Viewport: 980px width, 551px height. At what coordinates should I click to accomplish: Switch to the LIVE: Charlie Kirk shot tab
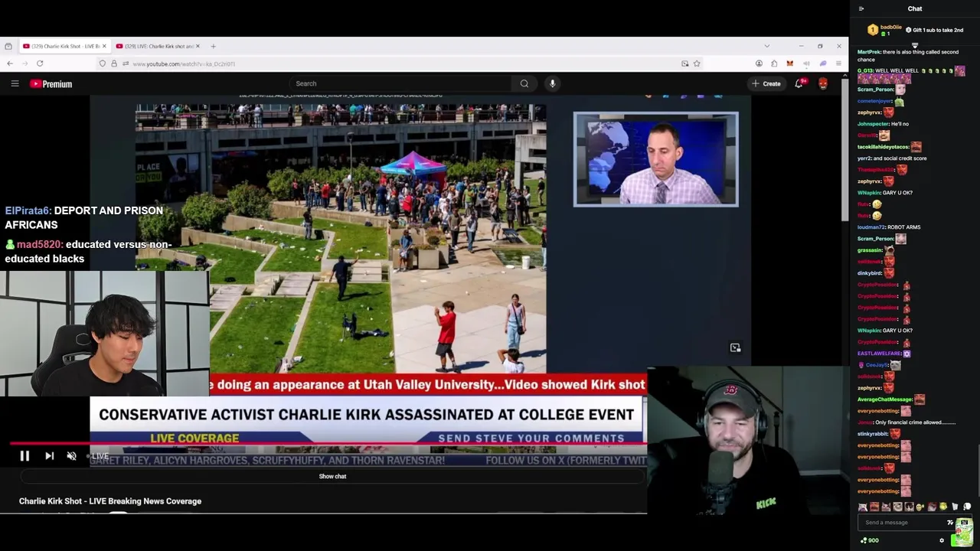(x=158, y=46)
